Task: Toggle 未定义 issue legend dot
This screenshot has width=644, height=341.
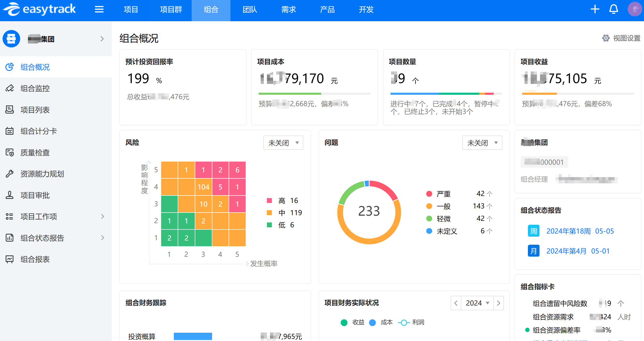Action: 429,231
